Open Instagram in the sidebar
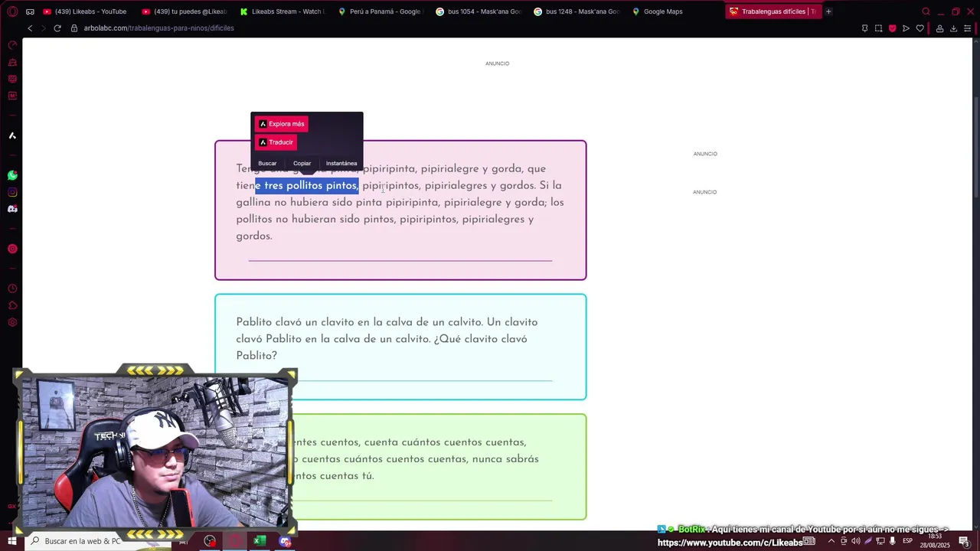Screen dimensions: 980x551 coord(12,192)
